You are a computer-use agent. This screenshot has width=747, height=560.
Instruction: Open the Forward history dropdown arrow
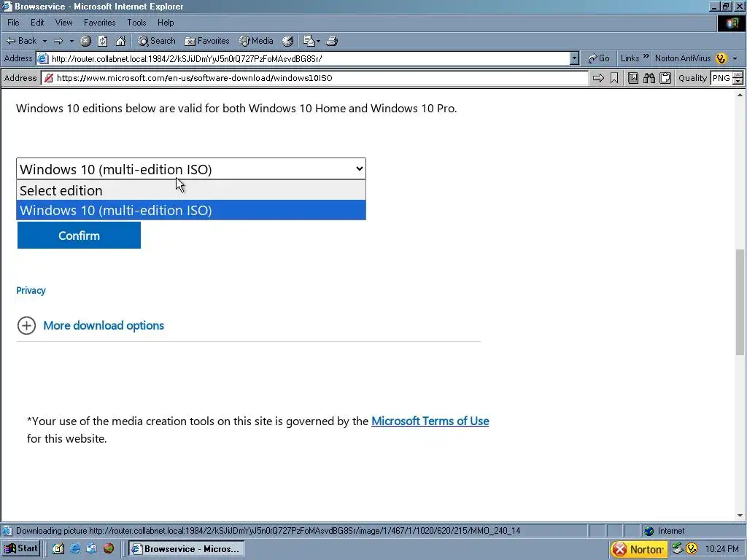pos(71,41)
